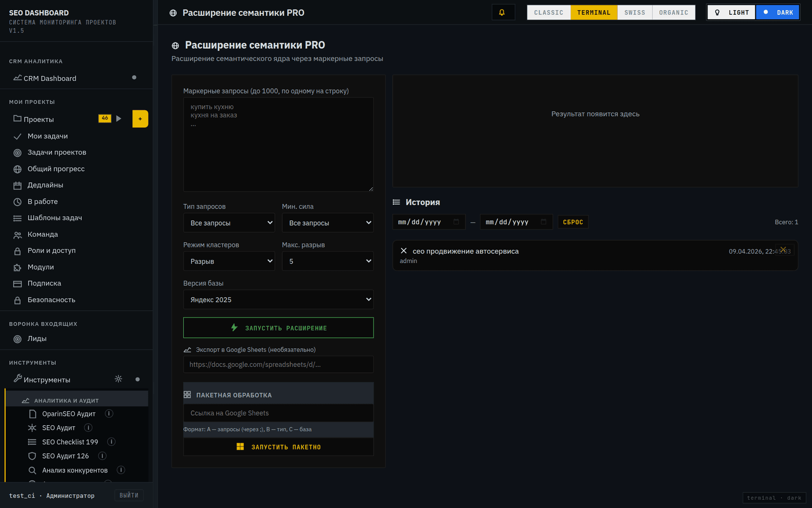Open the Макс. разрыв dropdown
The height and width of the screenshot is (508, 812).
(x=328, y=261)
